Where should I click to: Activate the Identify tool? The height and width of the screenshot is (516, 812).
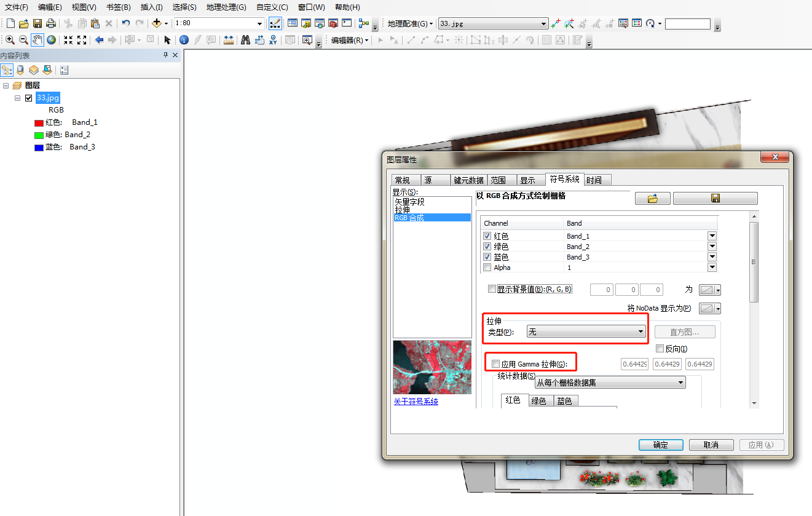tap(184, 39)
